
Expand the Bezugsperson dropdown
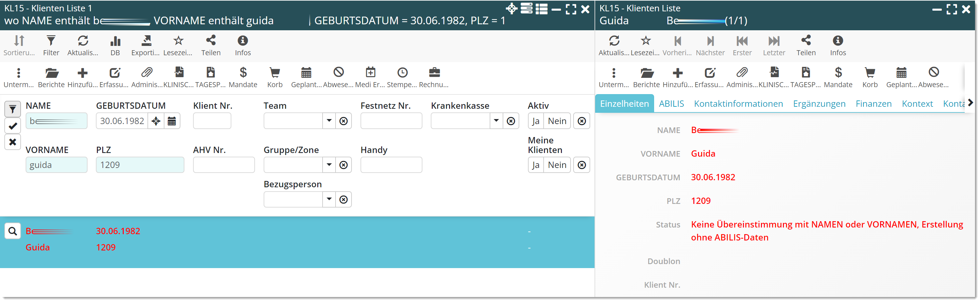pyautogui.click(x=329, y=199)
